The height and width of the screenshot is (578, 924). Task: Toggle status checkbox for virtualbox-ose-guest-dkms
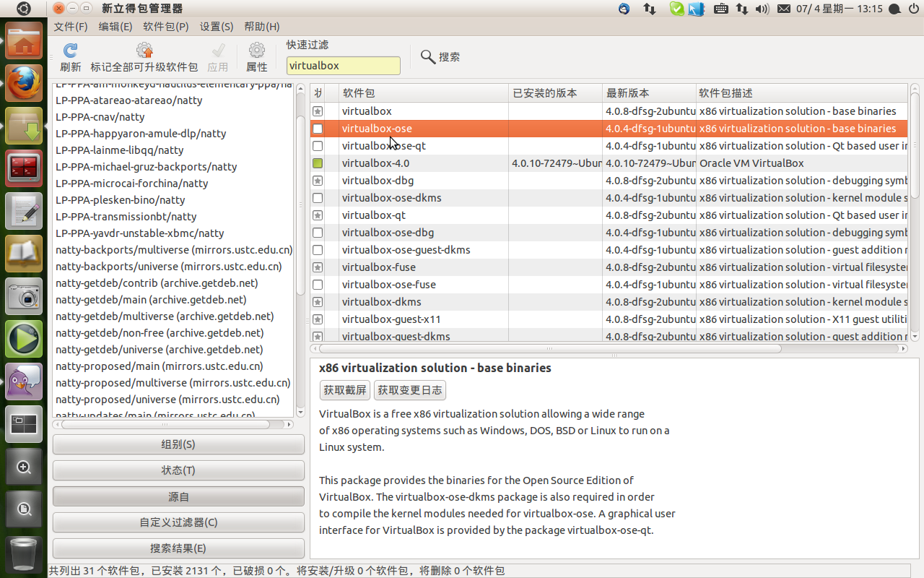coord(318,250)
